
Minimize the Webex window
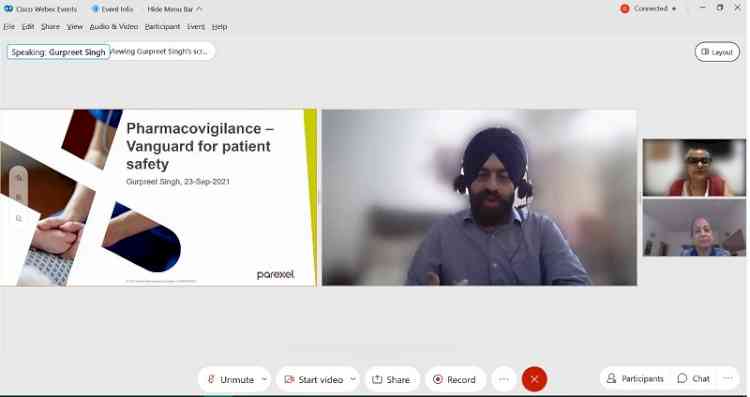703,8
